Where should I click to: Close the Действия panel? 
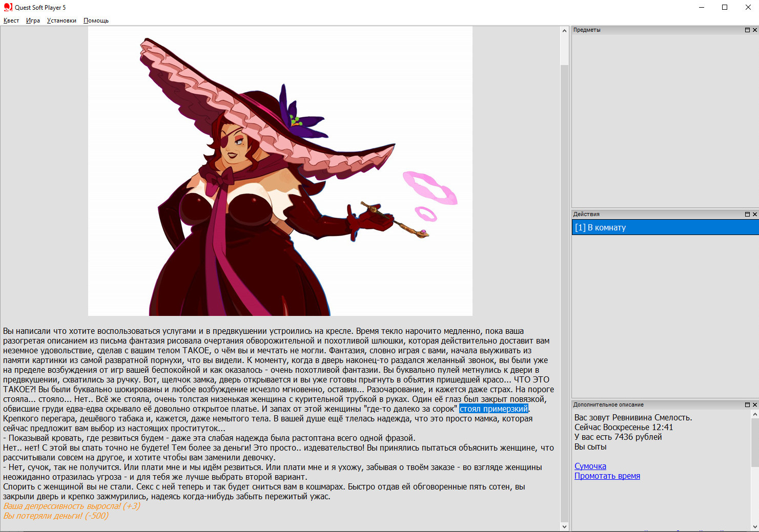coord(754,214)
